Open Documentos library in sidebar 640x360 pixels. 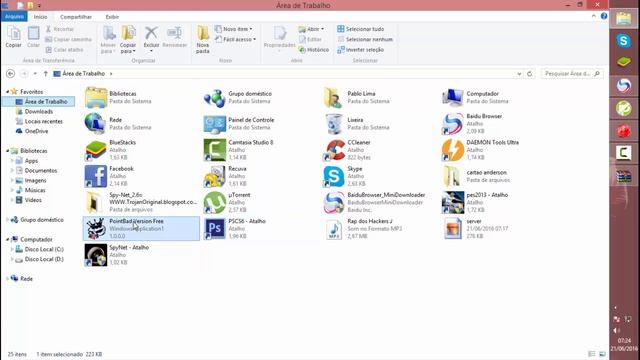pyautogui.click(x=41, y=171)
